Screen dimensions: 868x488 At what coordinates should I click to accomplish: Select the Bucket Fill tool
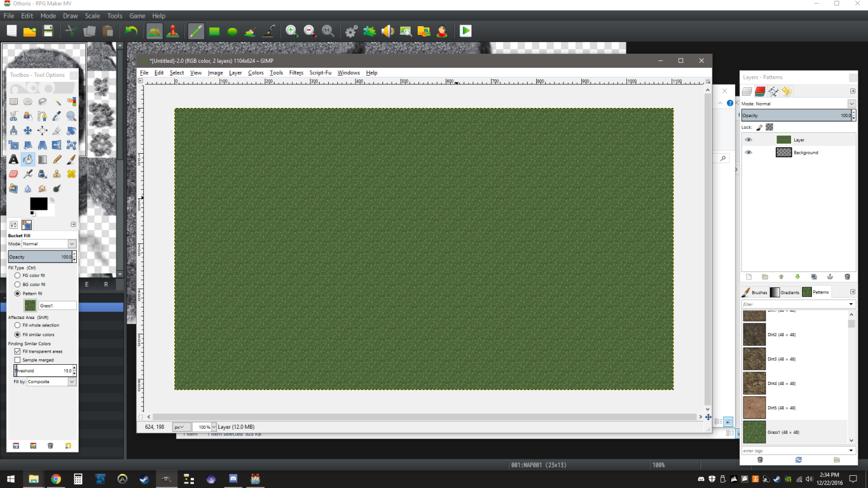pos(28,159)
